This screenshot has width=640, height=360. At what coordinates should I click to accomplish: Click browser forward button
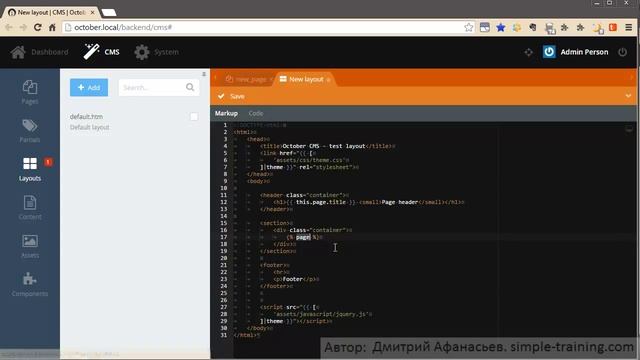pyautogui.click(x=23, y=27)
